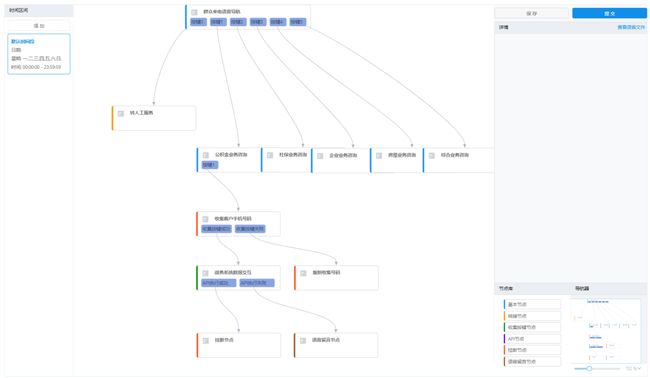Click the 政务系统数据交互 node title
Screen dimensions: 650x378
click(233, 272)
